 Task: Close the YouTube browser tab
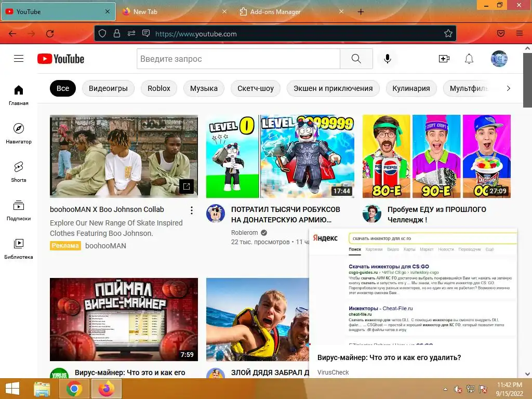(107, 11)
